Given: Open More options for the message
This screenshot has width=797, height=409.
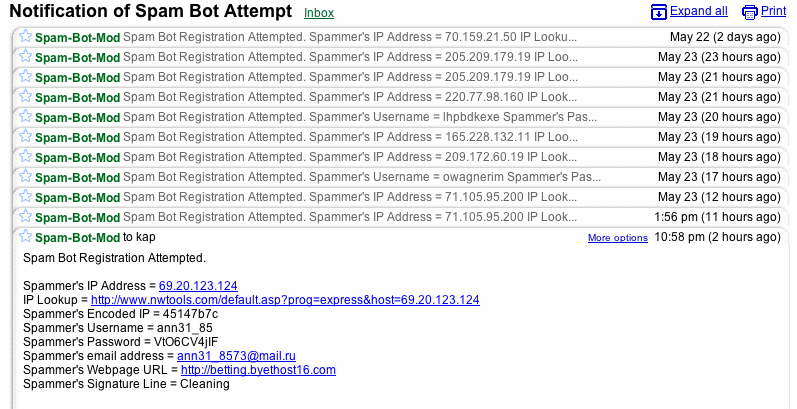Looking at the screenshot, I should point(617,238).
